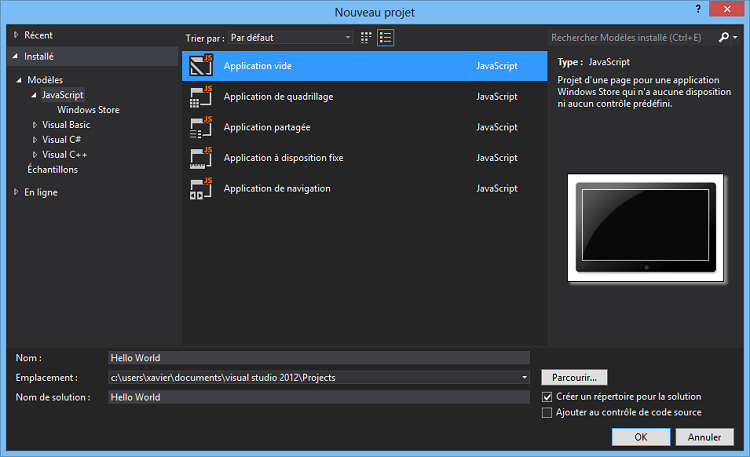Screen dimensions: 750x457
Task: Expand the Visual Basic node
Action: [35, 125]
